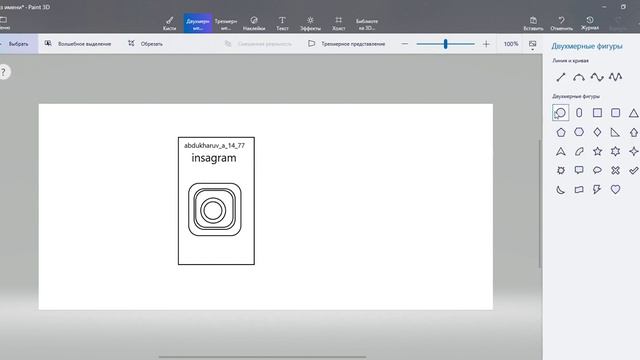640x360 pixels.
Task: Select the Right triangle 2D shape
Action: (616, 132)
